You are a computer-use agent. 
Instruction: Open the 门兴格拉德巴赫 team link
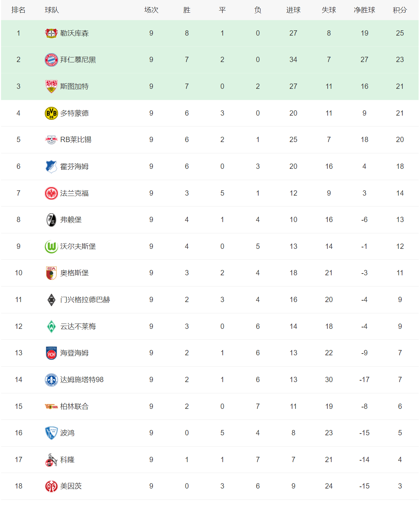85,300
